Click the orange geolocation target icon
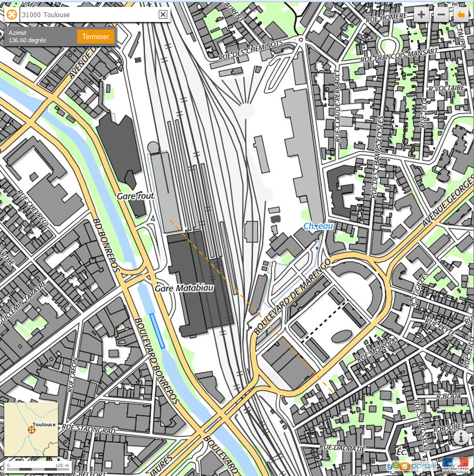Viewport: 474px width, 476px height. [11, 14]
